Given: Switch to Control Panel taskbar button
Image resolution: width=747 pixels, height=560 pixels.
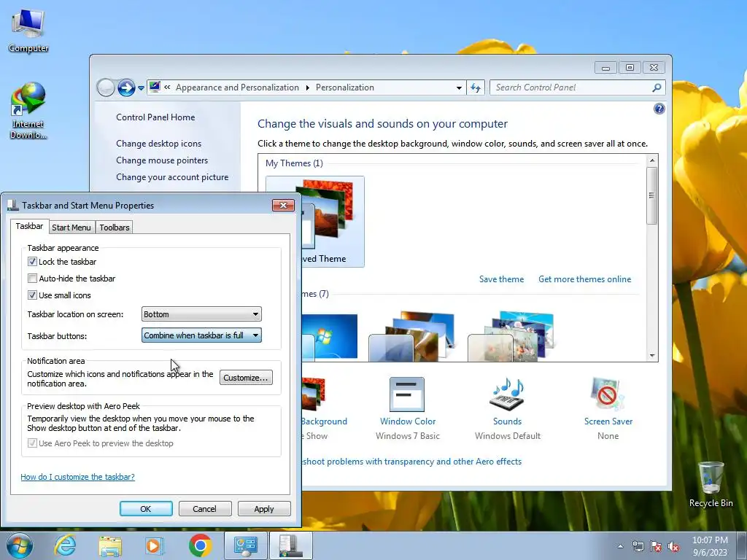Looking at the screenshot, I should pyautogui.click(x=246, y=545).
